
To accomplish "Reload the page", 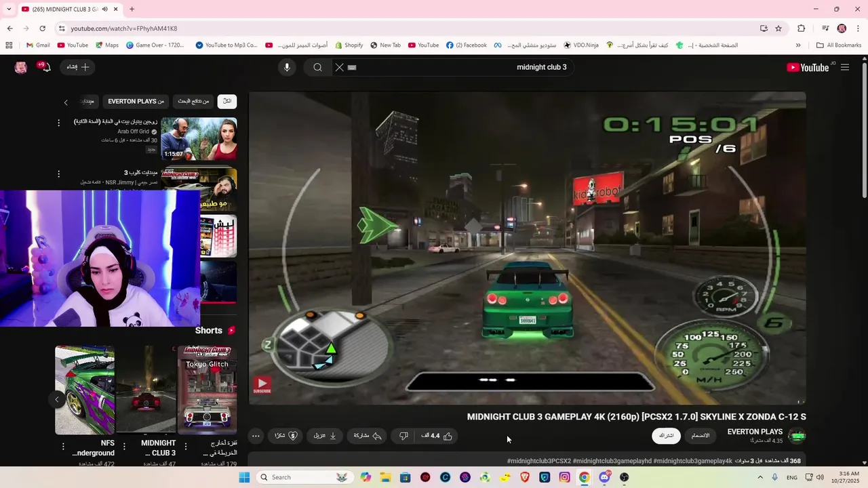I will (42, 28).
